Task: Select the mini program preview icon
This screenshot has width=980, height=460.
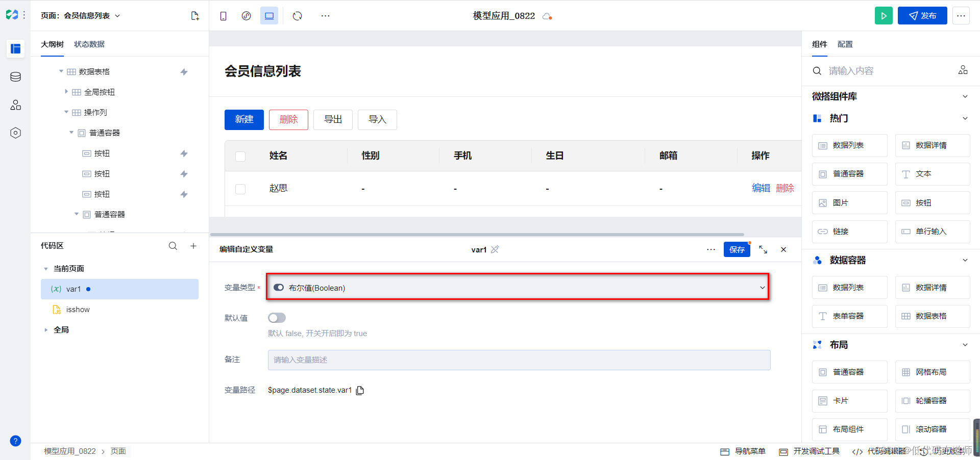Action: pyautogui.click(x=246, y=16)
